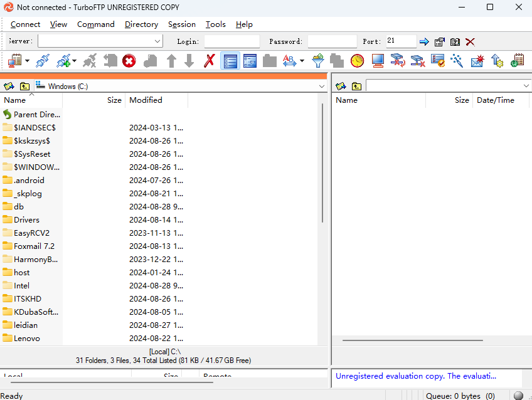This screenshot has height=400, width=532.
Task: Sort local files by Modified column
Action: [x=156, y=100]
